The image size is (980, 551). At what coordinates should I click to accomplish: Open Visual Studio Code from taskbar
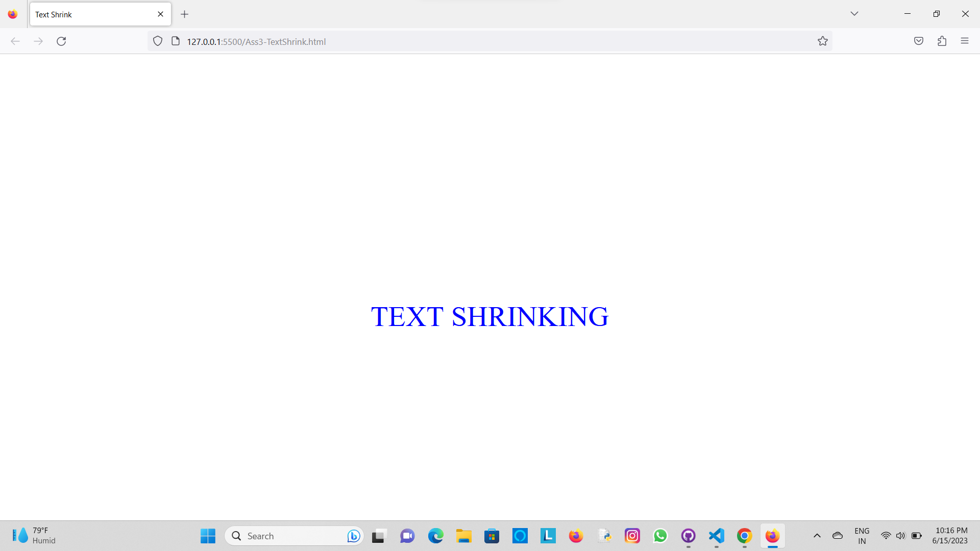(x=716, y=536)
